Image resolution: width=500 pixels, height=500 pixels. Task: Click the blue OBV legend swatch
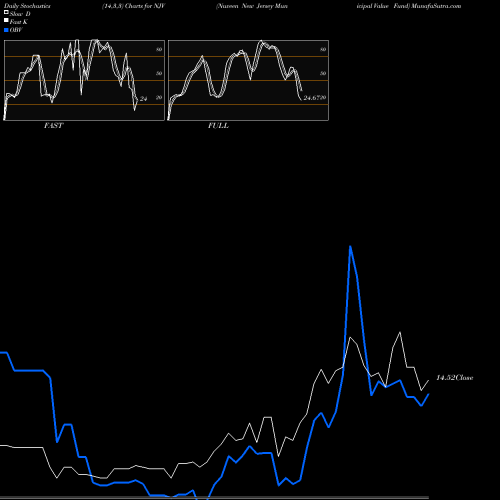click(6, 30)
